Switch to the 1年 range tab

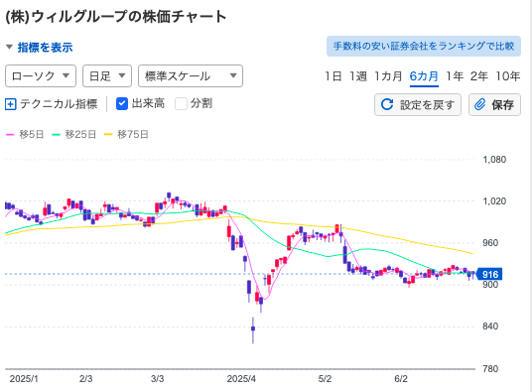click(455, 76)
